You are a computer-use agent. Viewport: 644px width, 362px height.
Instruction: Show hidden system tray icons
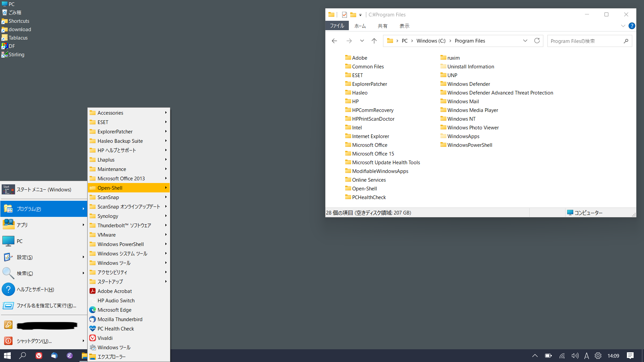click(x=535, y=356)
